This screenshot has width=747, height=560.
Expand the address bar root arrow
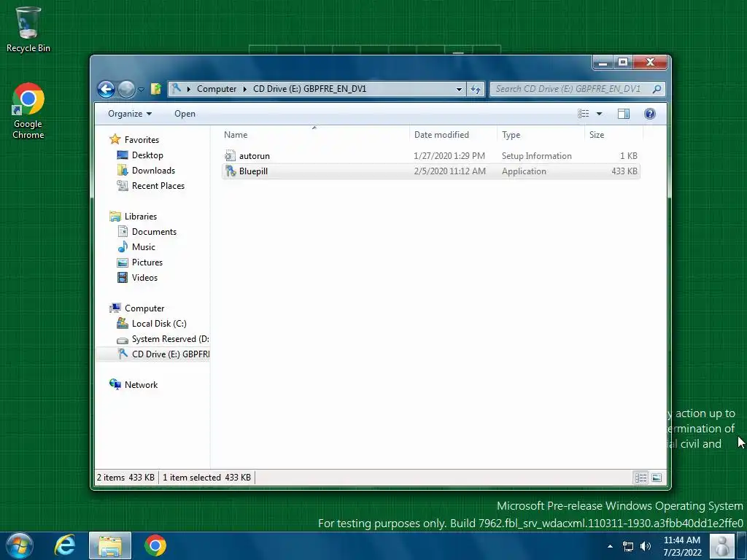(189, 88)
